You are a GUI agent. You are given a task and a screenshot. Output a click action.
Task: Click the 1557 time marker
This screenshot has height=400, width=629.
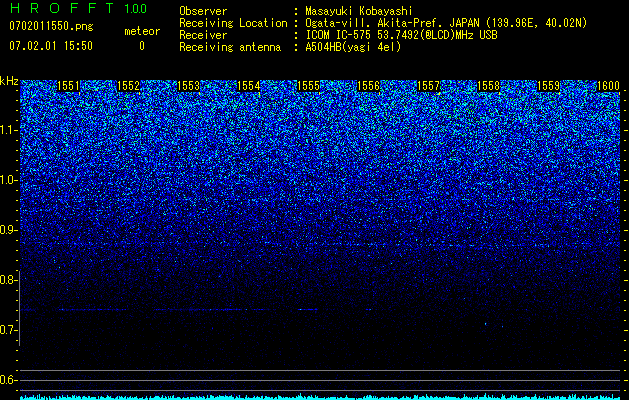pyautogui.click(x=428, y=86)
